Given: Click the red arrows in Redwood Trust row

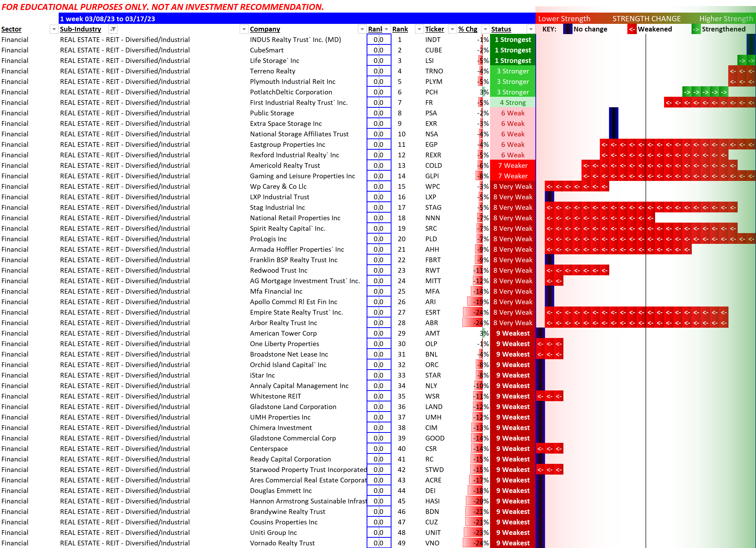Looking at the screenshot, I should (x=577, y=271).
